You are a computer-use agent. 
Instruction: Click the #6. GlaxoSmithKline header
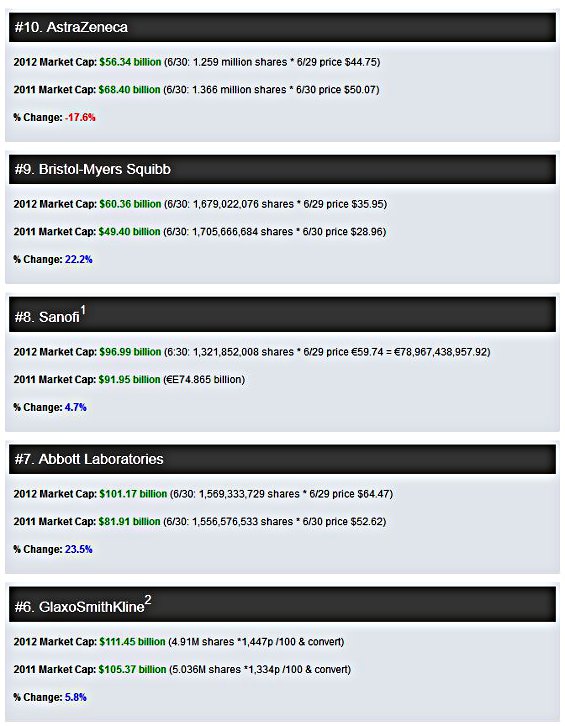(x=282, y=604)
